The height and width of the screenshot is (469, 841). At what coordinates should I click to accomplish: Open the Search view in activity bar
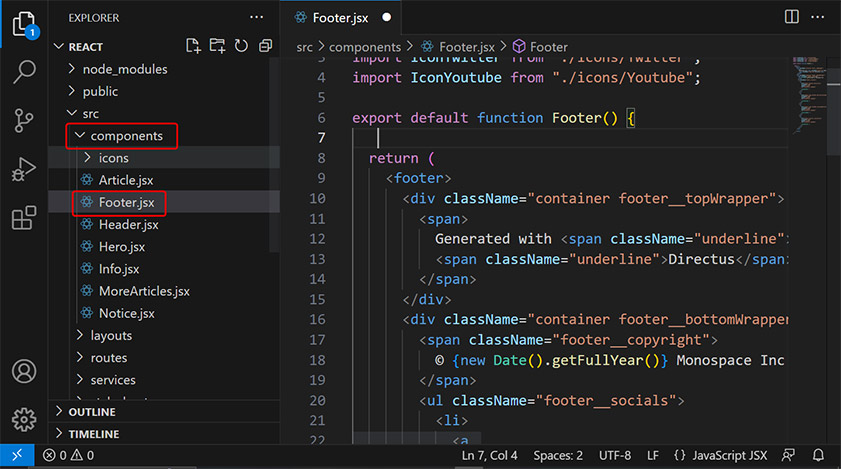(x=25, y=71)
